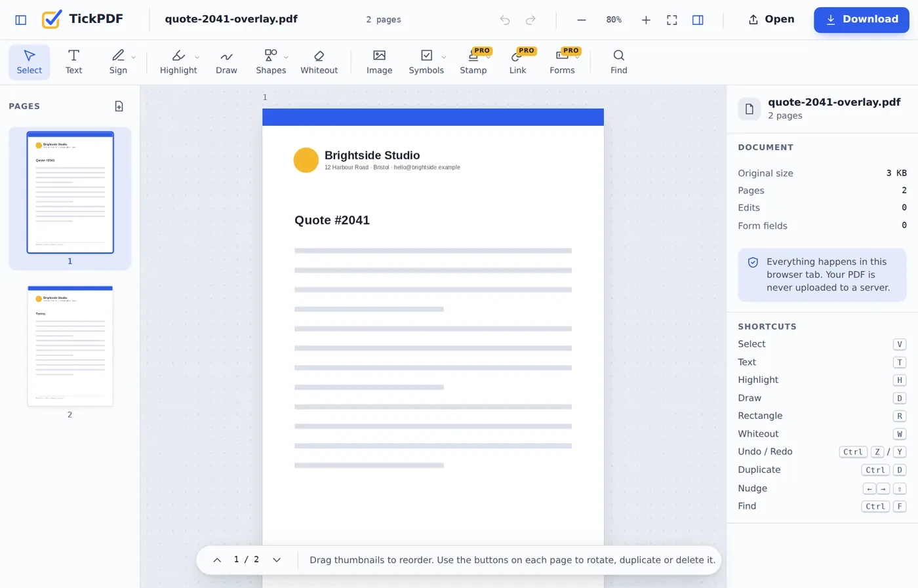Go to next page with down chevron
This screenshot has height=588, width=918.
(277, 560)
